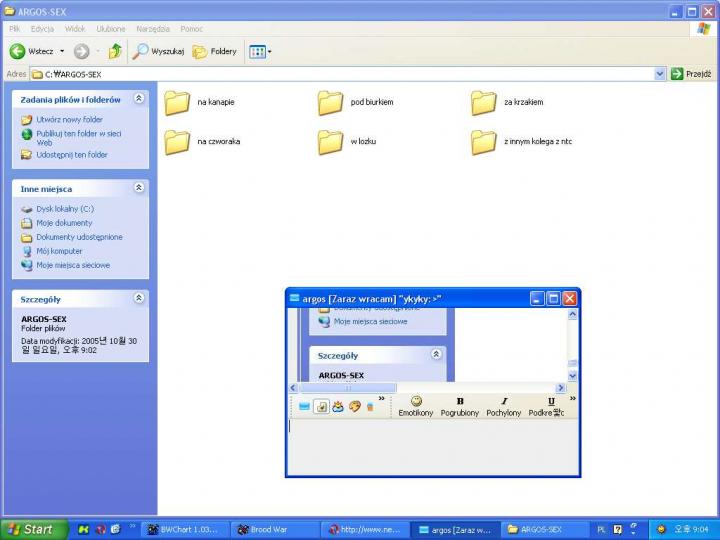Open the Widok menu
The image size is (720, 540).
(x=75, y=29)
